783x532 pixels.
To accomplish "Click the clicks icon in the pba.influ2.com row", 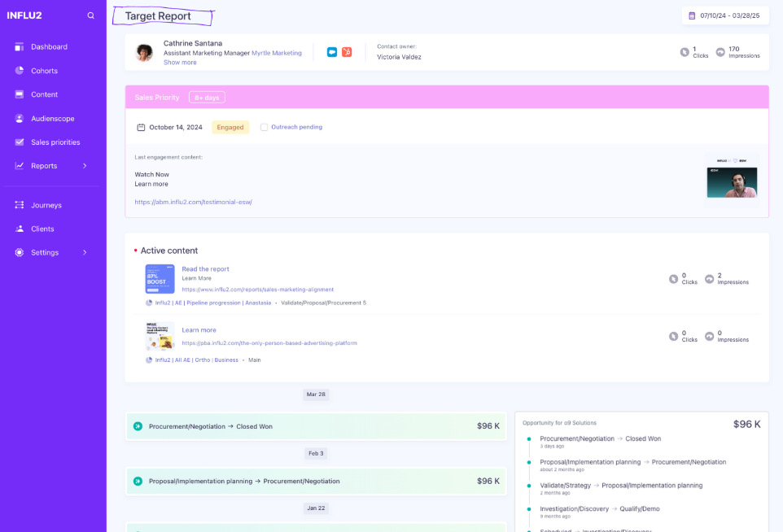I will pos(674,337).
